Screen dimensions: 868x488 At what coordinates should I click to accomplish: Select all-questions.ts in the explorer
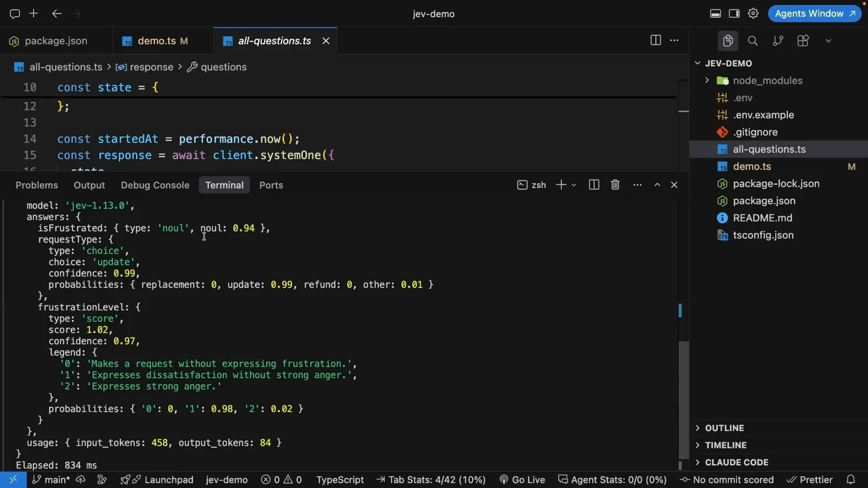(x=778, y=149)
